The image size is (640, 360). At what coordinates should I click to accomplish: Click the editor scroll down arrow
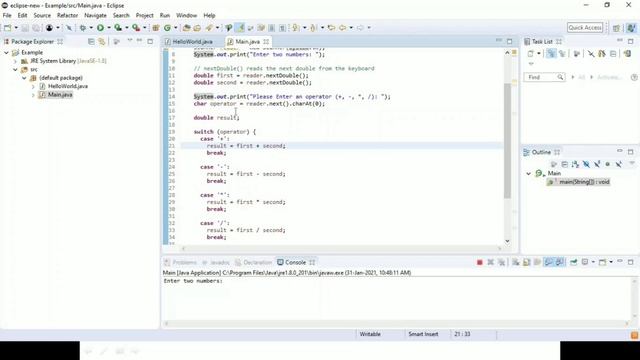click(507, 241)
